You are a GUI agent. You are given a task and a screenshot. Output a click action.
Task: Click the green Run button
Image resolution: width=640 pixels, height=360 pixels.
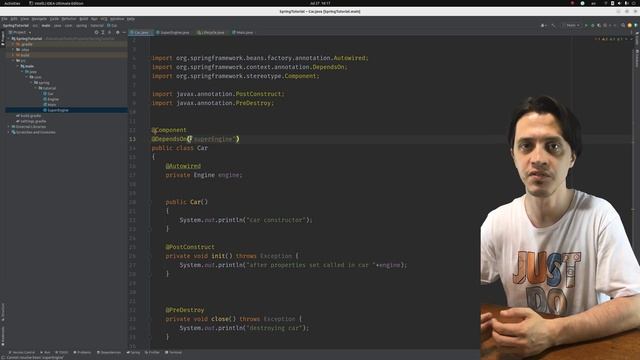pyautogui.click(x=587, y=25)
